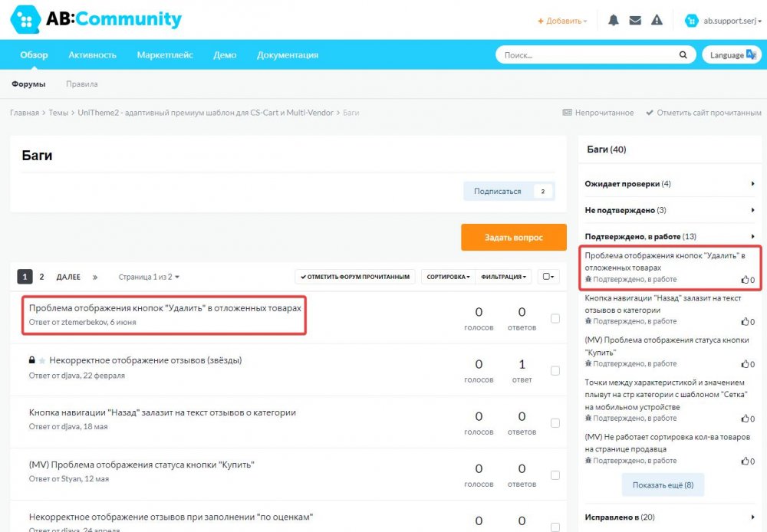Click thumbs-up icon on first sidebar bug

[x=745, y=280]
